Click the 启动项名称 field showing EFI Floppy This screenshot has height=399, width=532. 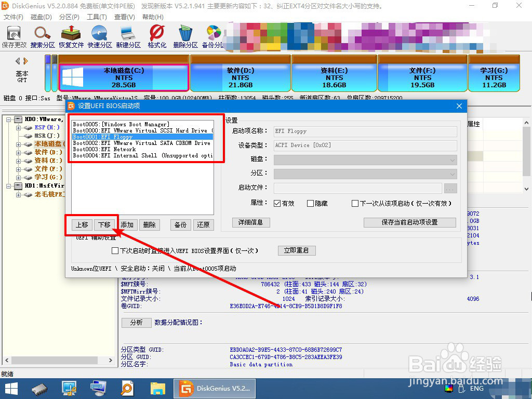(365, 131)
